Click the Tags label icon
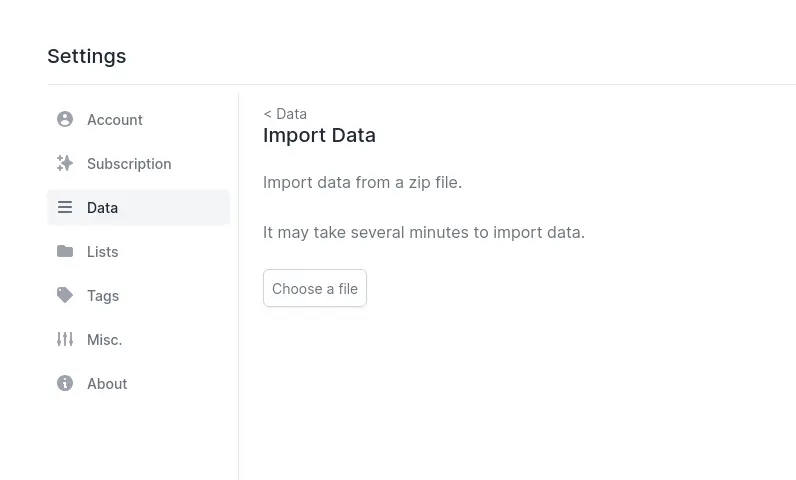796x480 pixels. tap(65, 295)
